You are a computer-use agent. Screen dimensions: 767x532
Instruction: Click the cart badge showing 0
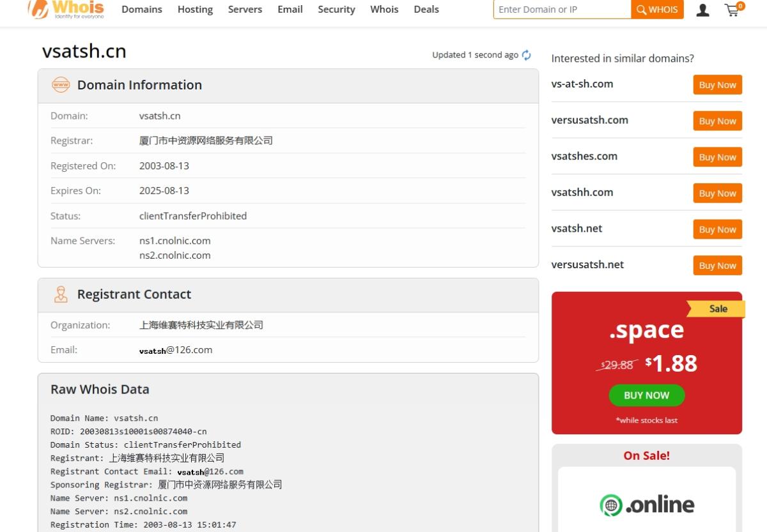[x=740, y=4]
